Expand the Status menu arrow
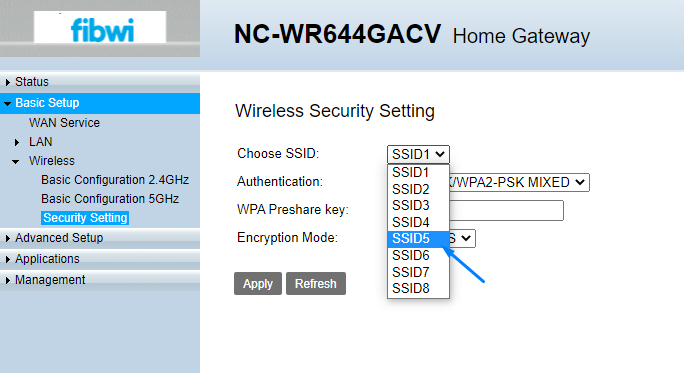The image size is (684, 373). pyautogui.click(x=7, y=82)
